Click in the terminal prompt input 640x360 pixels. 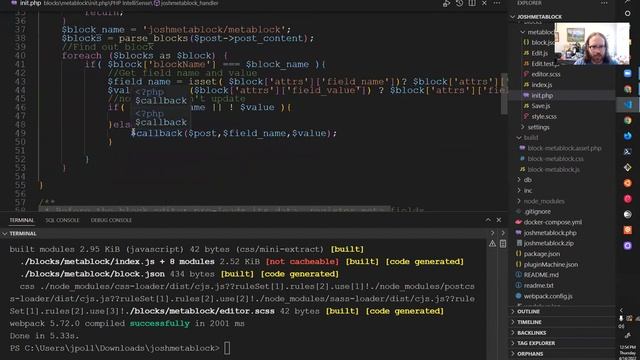pyautogui.click(x=227, y=349)
